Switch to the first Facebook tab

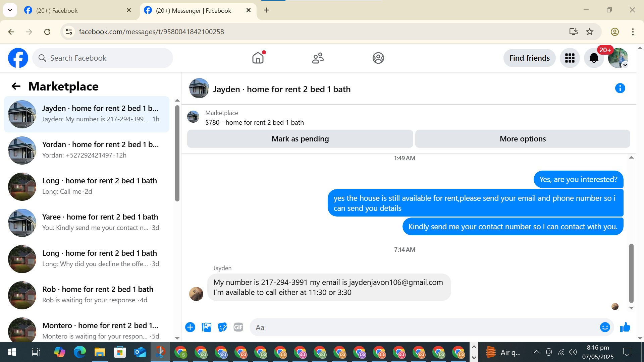(77, 10)
